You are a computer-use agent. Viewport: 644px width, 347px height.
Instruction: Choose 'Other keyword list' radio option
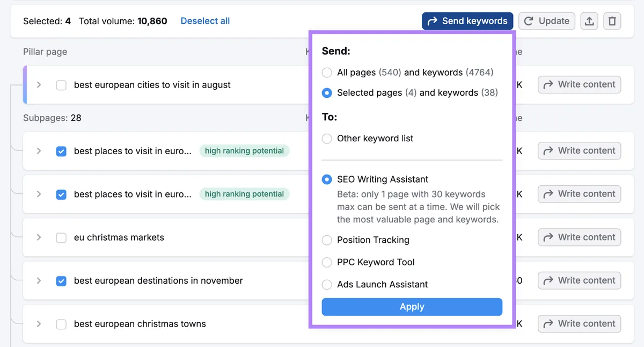[x=327, y=138]
